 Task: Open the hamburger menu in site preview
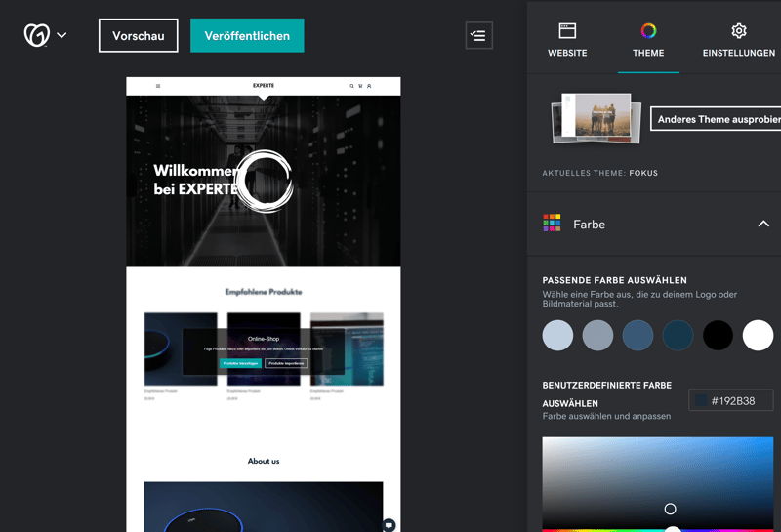(158, 86)
